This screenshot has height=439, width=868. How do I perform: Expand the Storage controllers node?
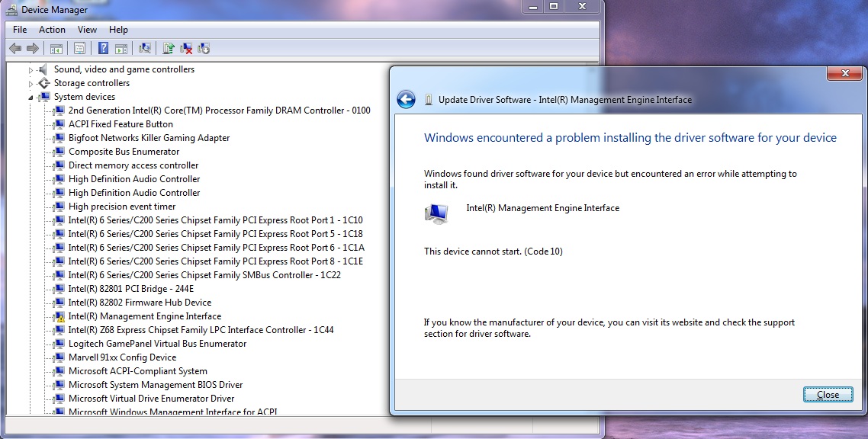point(31,84)
